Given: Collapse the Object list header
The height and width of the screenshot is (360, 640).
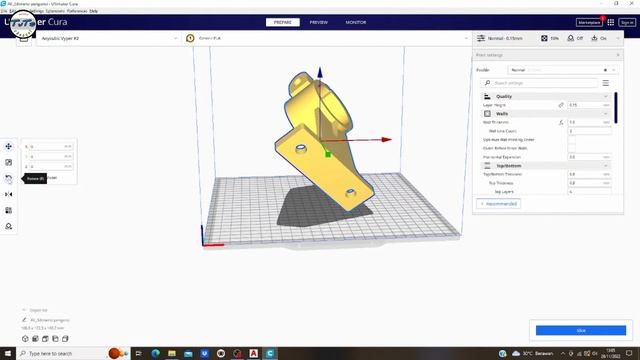Looking at the screenshot, I should pos(35,310).
